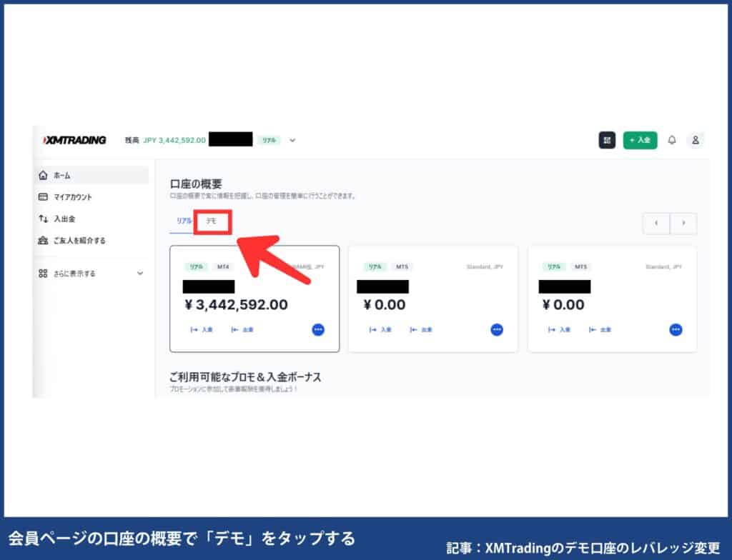
Task: Click the green 入金 deposit button
Action: coord(640,140)
